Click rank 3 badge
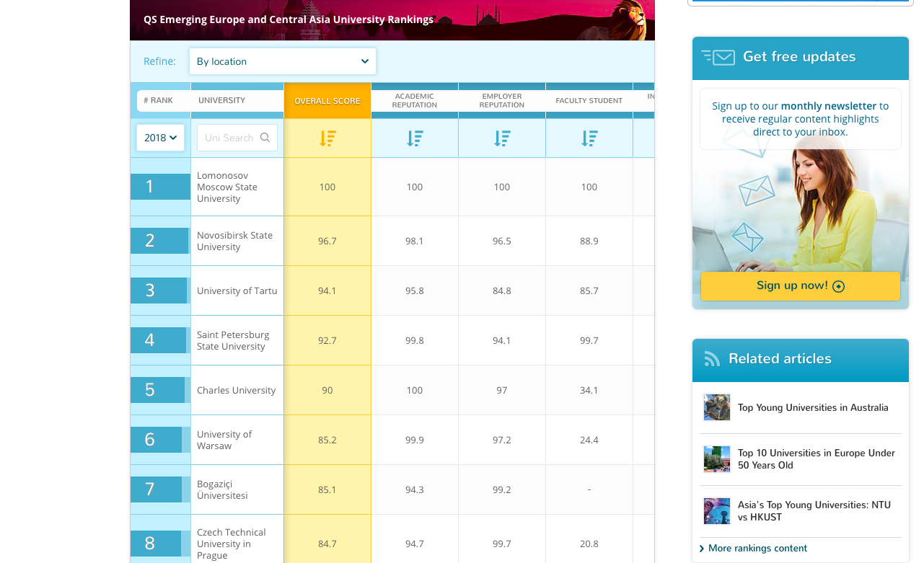This screenshot has height=563, width=924. (x=159, y=291)
